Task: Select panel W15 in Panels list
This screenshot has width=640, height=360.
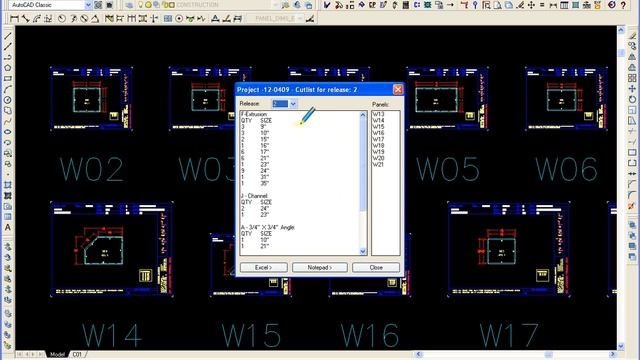Action: click(x=378, y=127)
